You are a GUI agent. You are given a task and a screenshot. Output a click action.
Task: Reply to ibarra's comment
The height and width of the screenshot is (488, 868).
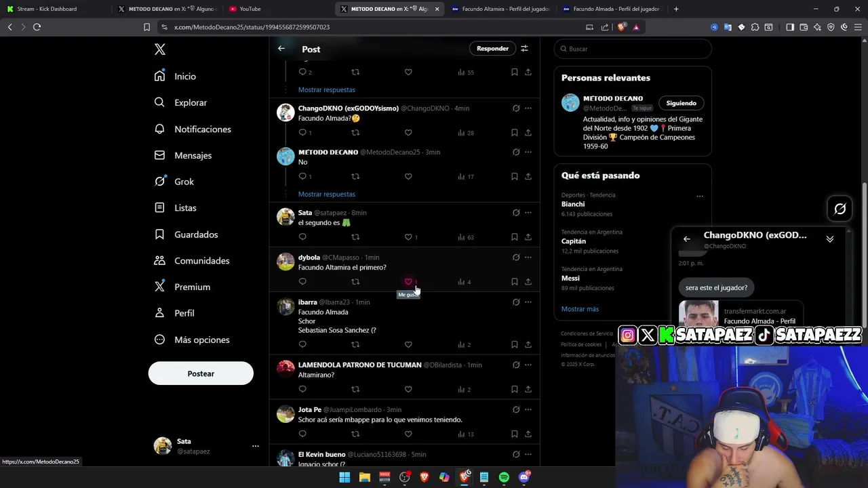tap(302, 345)
